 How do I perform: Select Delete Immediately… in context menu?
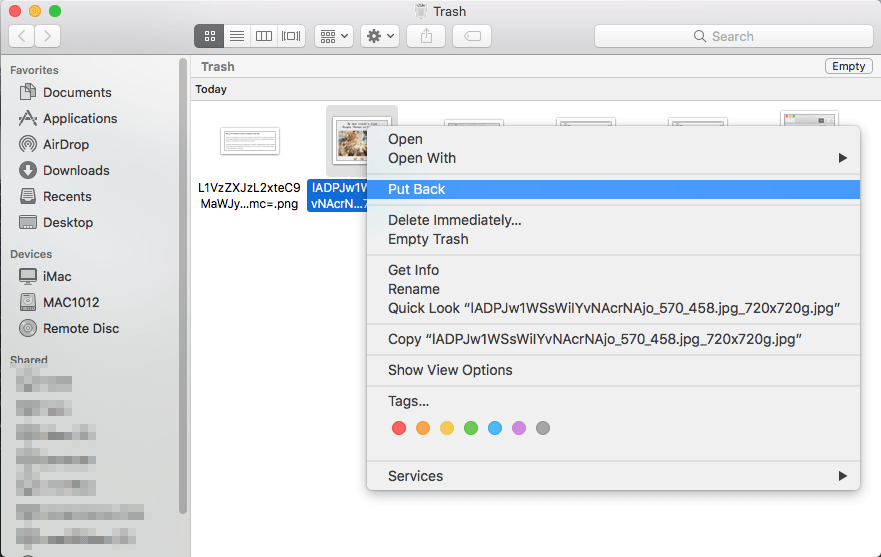[454, 220]
